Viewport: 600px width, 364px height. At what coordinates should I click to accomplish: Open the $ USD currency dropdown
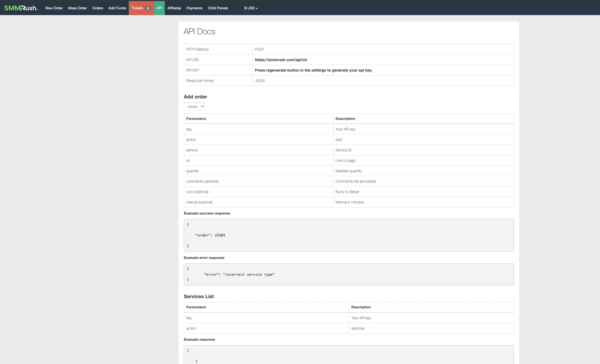[x=251, y=8]
